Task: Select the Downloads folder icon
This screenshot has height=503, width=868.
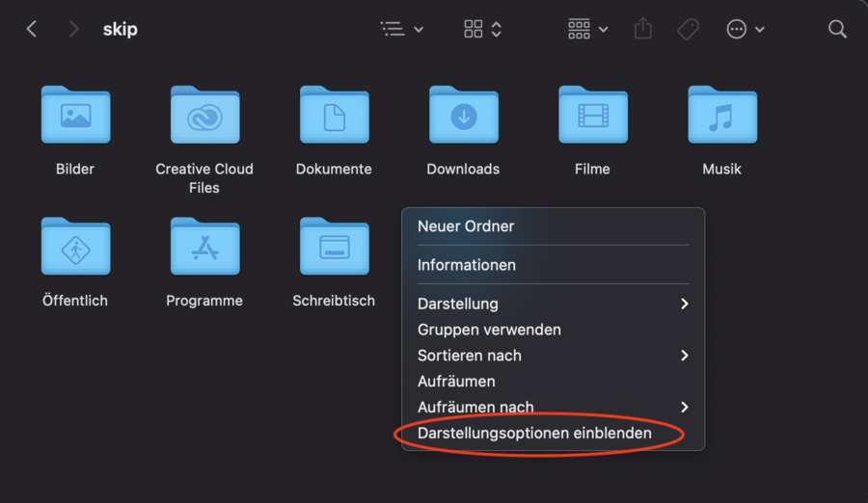Action: point(464,115)
